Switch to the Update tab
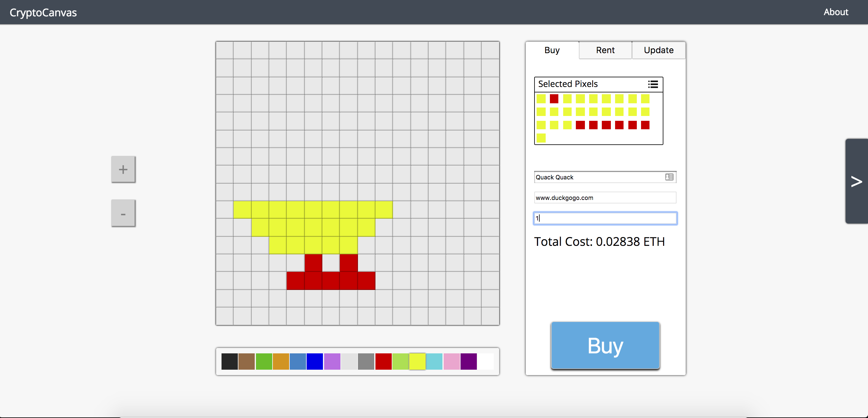This screenshot has height=418, width=868. point(659,50)
